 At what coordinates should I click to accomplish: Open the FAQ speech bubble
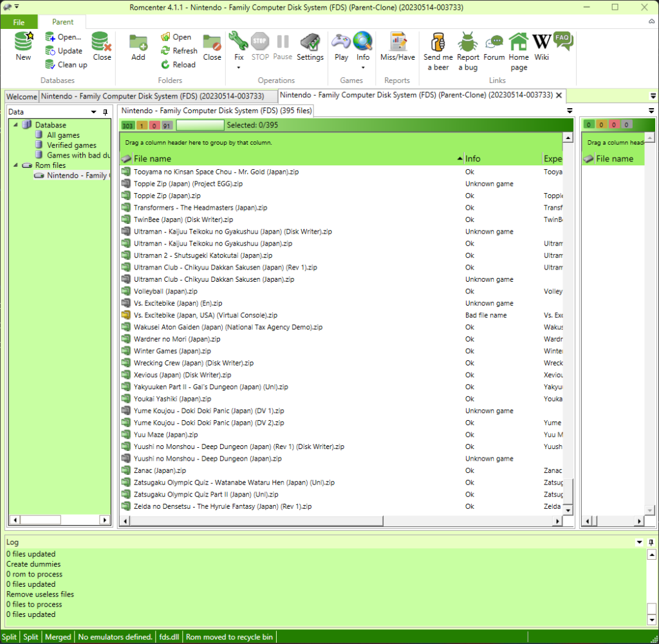[563, 41]
